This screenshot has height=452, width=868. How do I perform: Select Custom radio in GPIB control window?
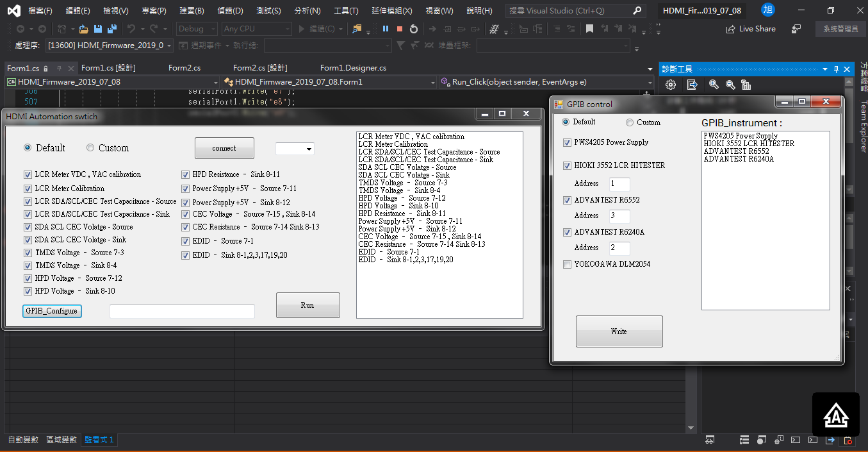tap(630, 122)
